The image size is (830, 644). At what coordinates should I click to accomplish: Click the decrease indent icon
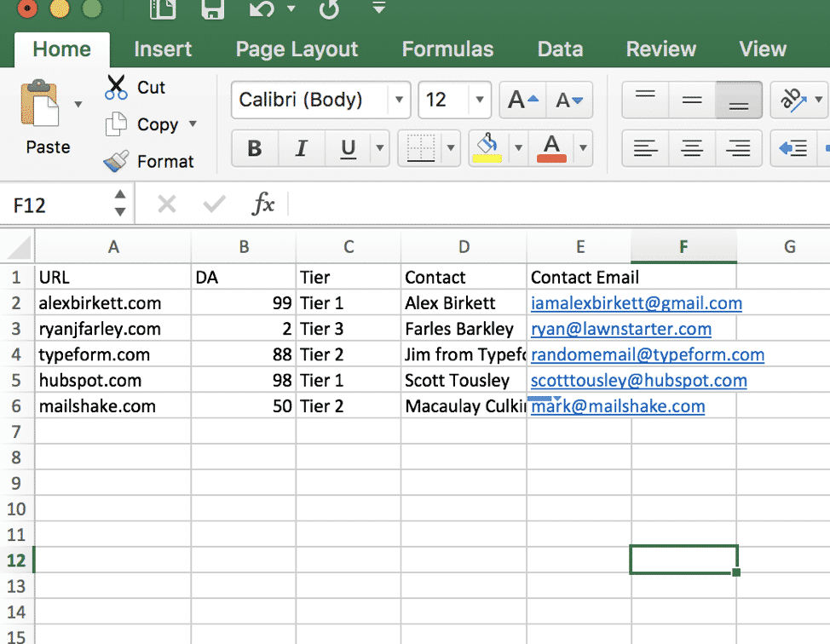click(793, 148)
